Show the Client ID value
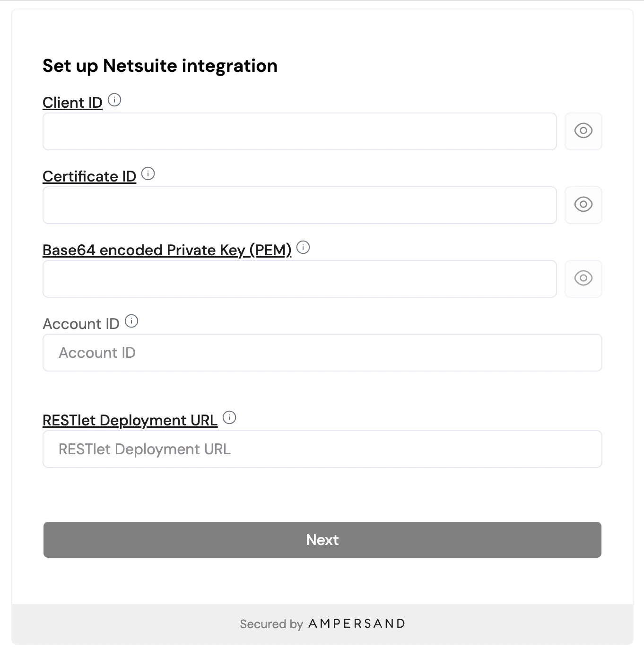Screen dimensions: 644x657 pos(583,131)
